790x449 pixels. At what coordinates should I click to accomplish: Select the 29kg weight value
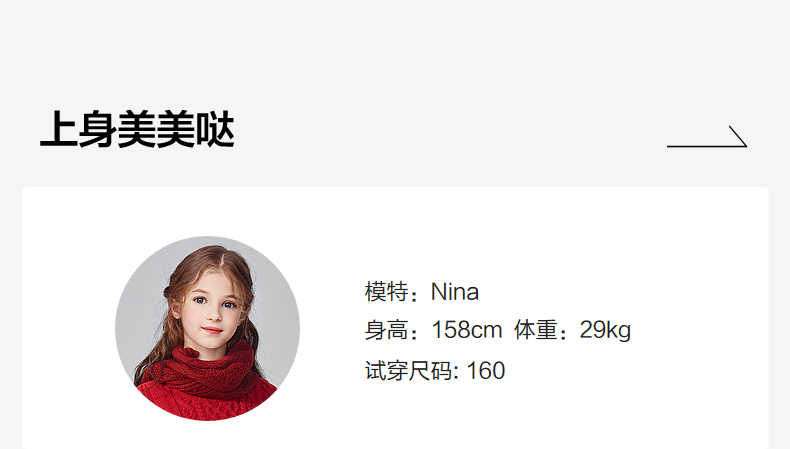pyautogui.click(x=605, y=331)
